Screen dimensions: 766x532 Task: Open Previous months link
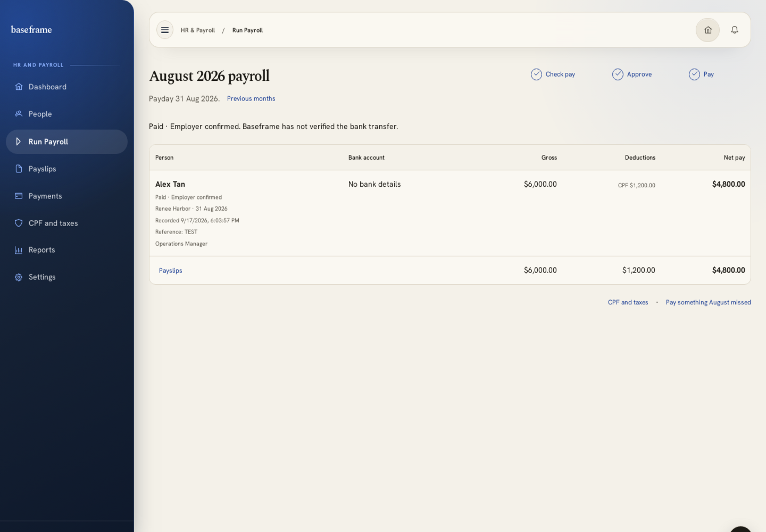click(x=251, y=98)
